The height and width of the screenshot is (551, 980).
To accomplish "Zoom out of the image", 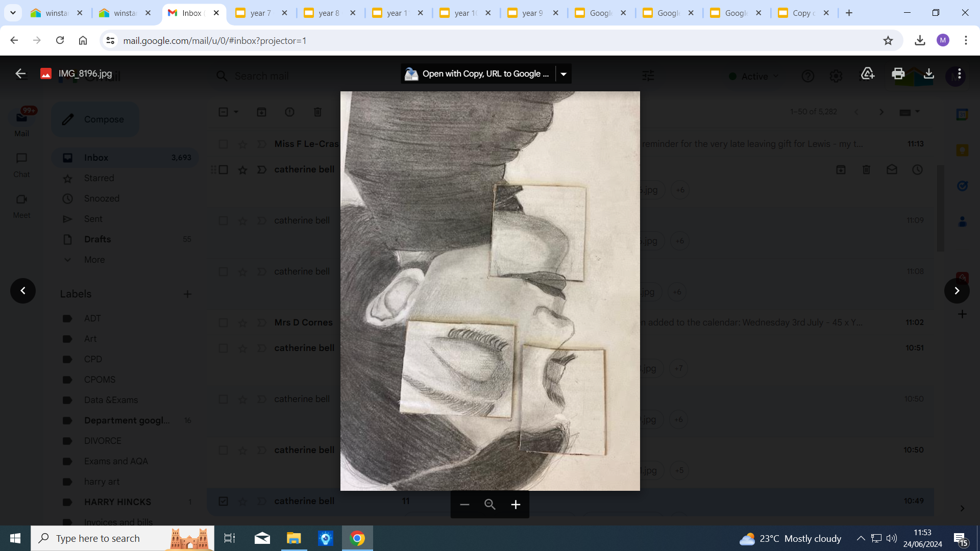I will [x=464, y=505].
